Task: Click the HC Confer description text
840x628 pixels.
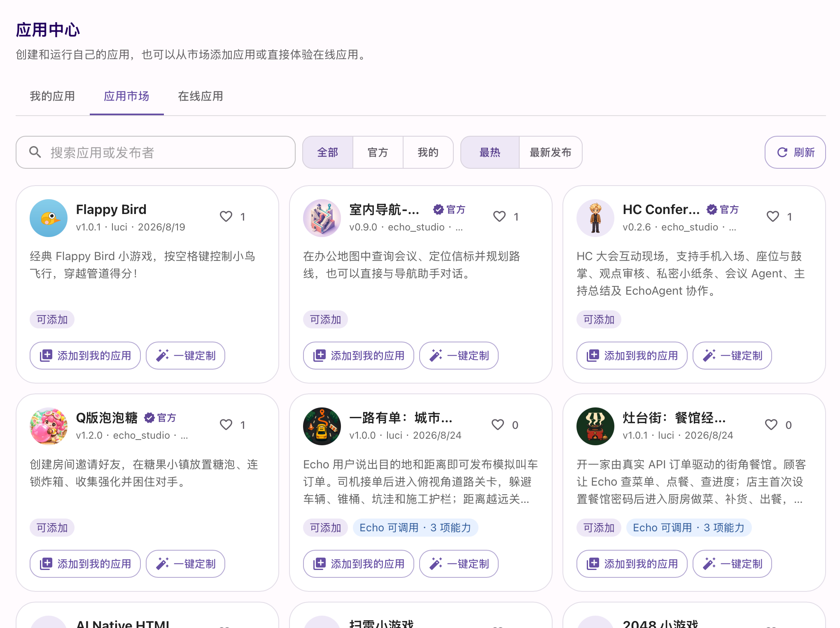Action: (x=691, y=274)
